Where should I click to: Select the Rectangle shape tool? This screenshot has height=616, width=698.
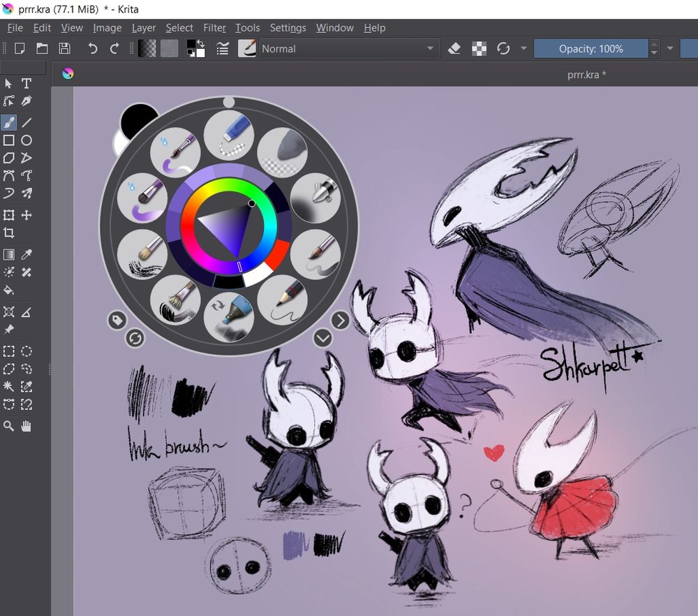tap(8, 140)
